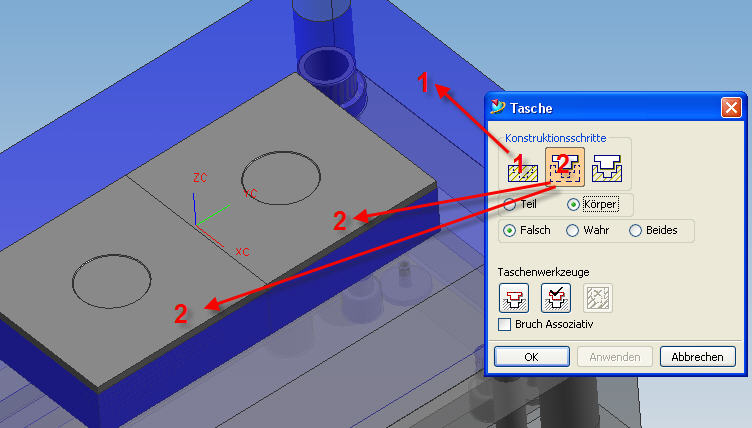
Task: Confirm the dialog with OK
Action: [x=532, y=357]
